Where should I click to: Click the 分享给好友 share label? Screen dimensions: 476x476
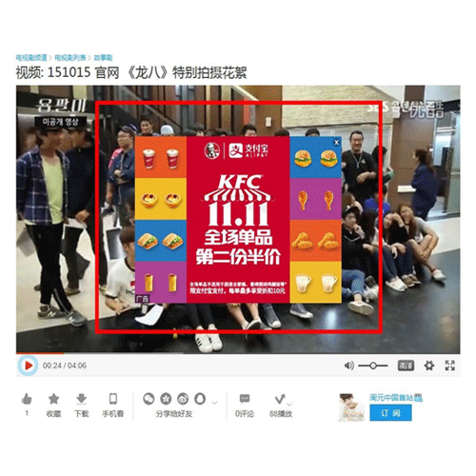(x=174, y=414)
